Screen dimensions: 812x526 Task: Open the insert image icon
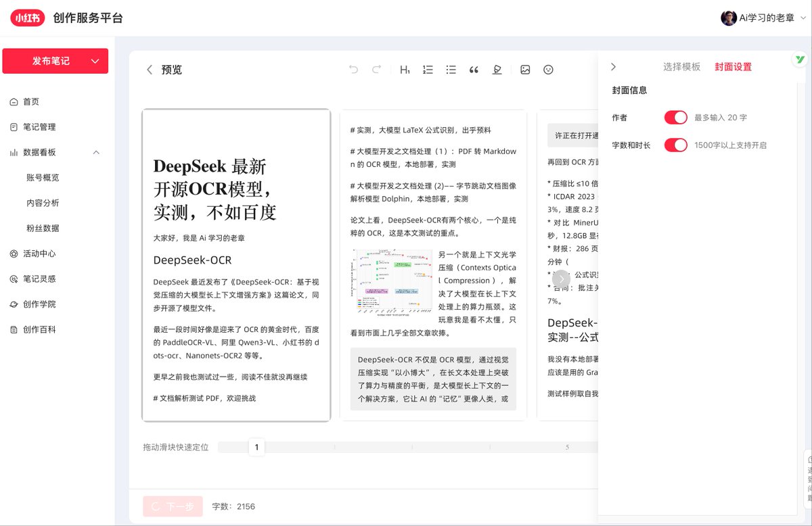pyautogui.click(x=526, y=69)
